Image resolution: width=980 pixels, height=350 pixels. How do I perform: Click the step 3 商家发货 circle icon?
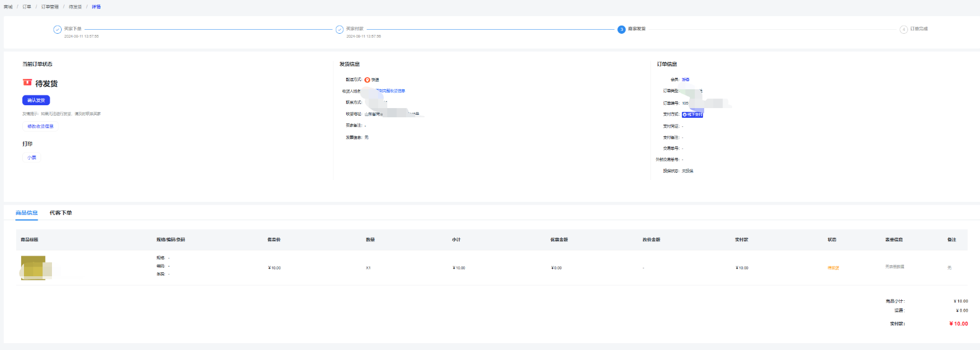(621, 30)
